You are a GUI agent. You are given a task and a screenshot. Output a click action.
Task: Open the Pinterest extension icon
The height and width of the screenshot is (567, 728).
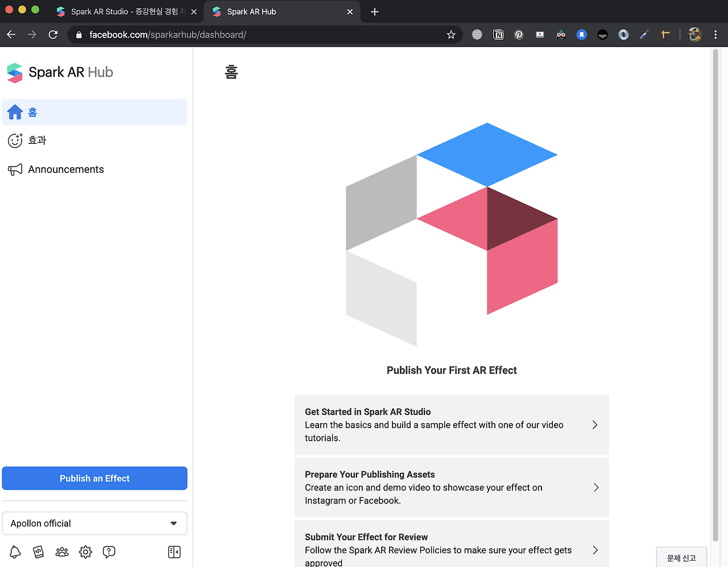point(519,35)
